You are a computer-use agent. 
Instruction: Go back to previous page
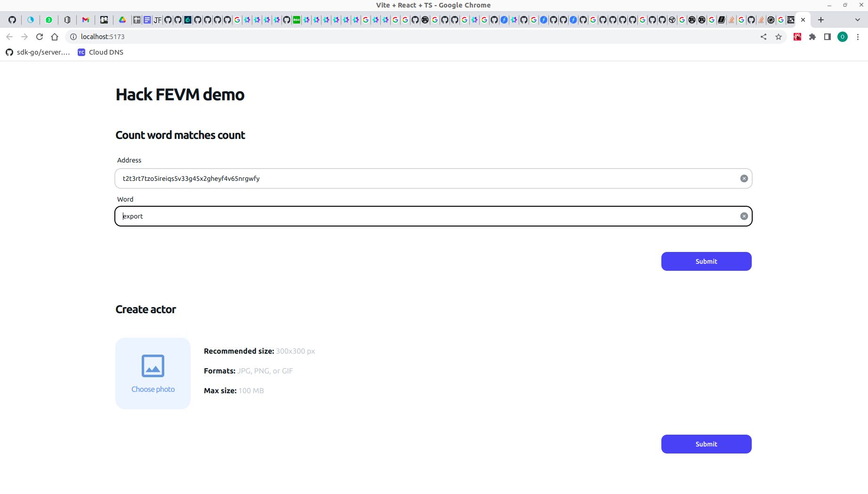[9, 37]
